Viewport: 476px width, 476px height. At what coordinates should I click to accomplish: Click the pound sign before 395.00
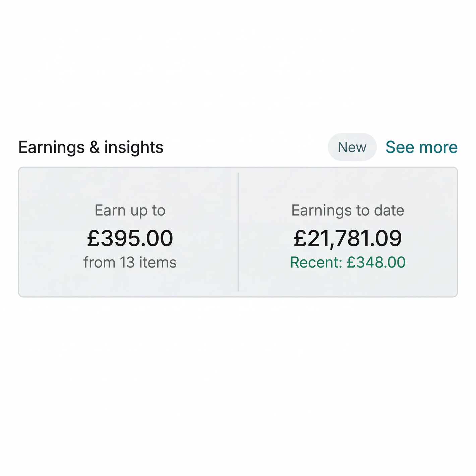[93, 238]
